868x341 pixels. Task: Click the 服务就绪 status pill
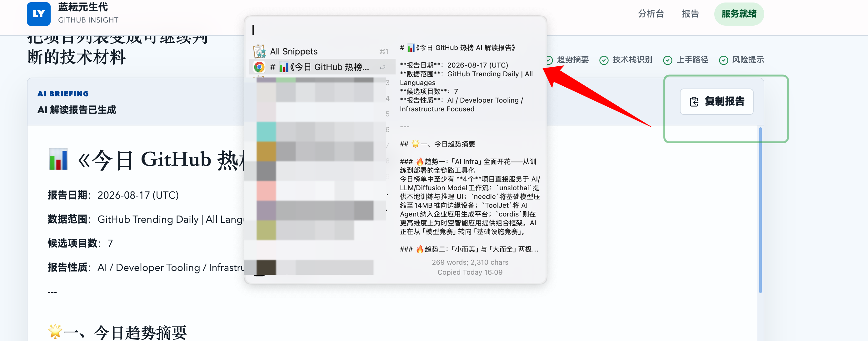(x=739, y=14)
